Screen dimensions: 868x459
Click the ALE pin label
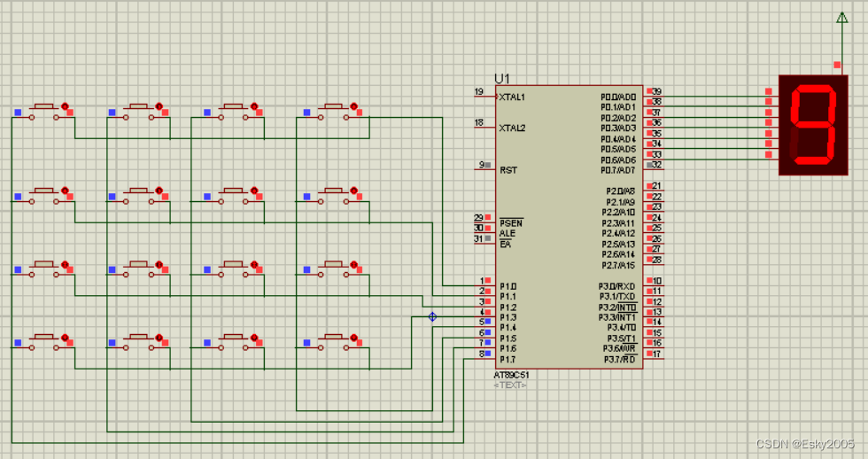pos(507,233)
